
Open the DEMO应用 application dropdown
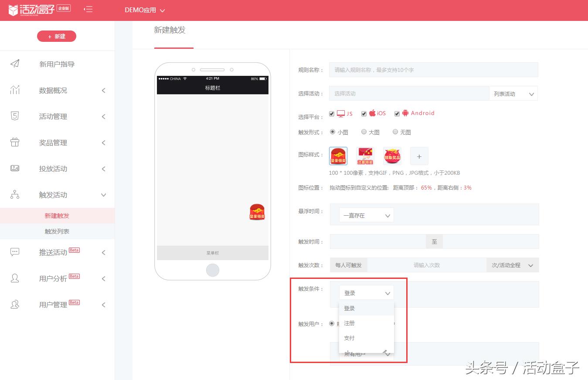[x=144, y=10]
